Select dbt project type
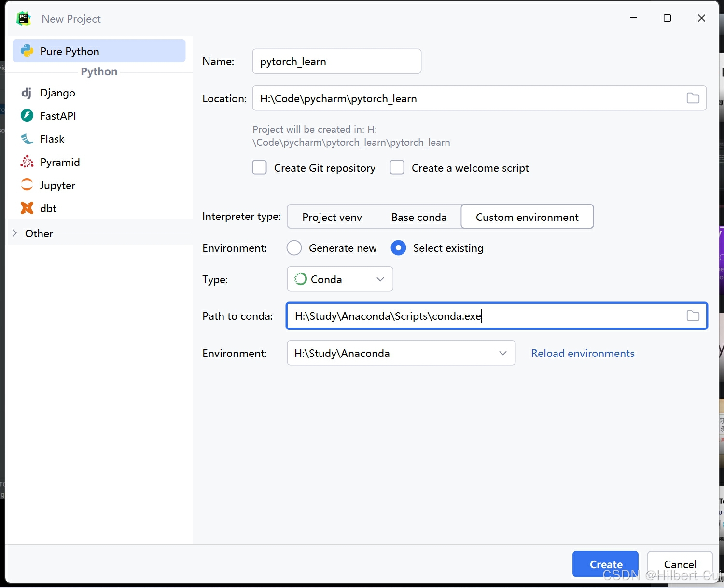This screenshot has height=588, width=724. (x=99, y=208)
